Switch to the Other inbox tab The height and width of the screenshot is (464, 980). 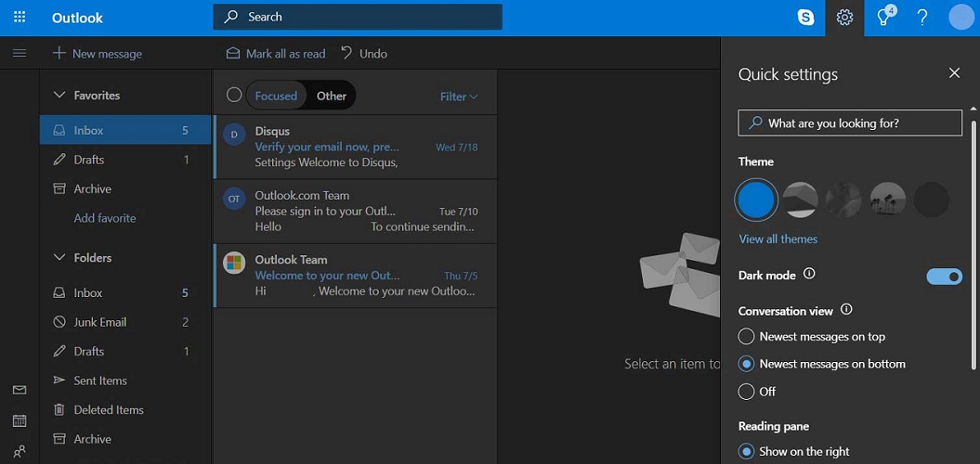332,96
